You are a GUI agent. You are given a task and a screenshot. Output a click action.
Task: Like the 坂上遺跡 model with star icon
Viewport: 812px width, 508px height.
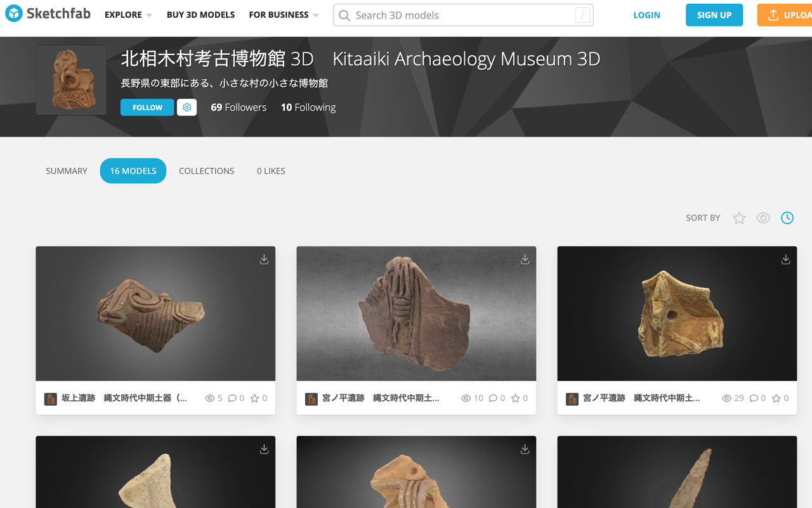254,398
